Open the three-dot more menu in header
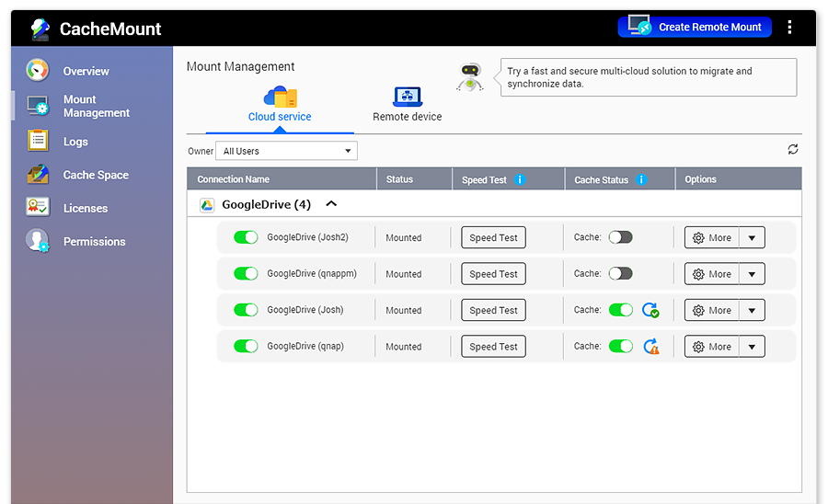Image resolution: width=828 pixels, height=504 pixels. (789, 28)
